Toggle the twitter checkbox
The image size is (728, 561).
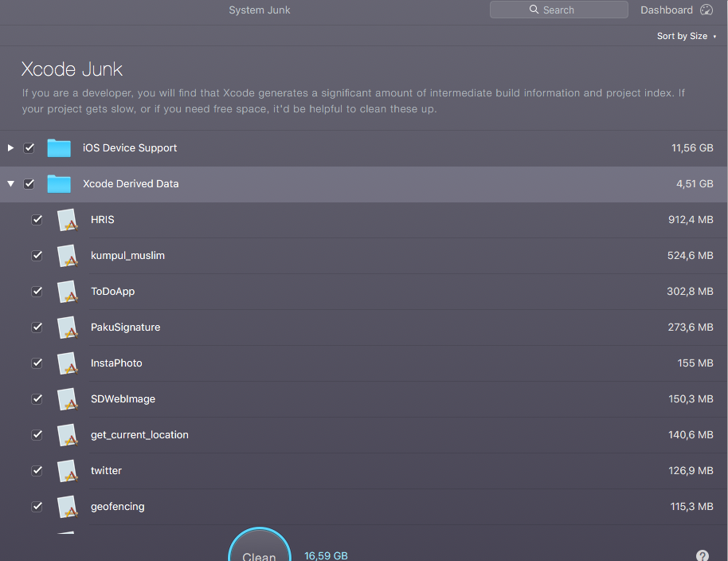tap(37, 470)
